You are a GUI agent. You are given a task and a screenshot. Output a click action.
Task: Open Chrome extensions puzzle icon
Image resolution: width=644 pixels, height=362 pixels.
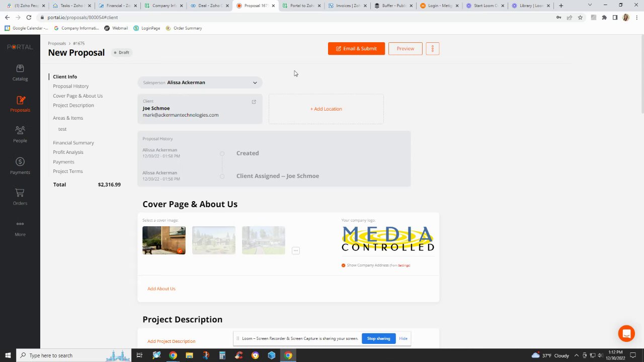(x=604, y=17)
